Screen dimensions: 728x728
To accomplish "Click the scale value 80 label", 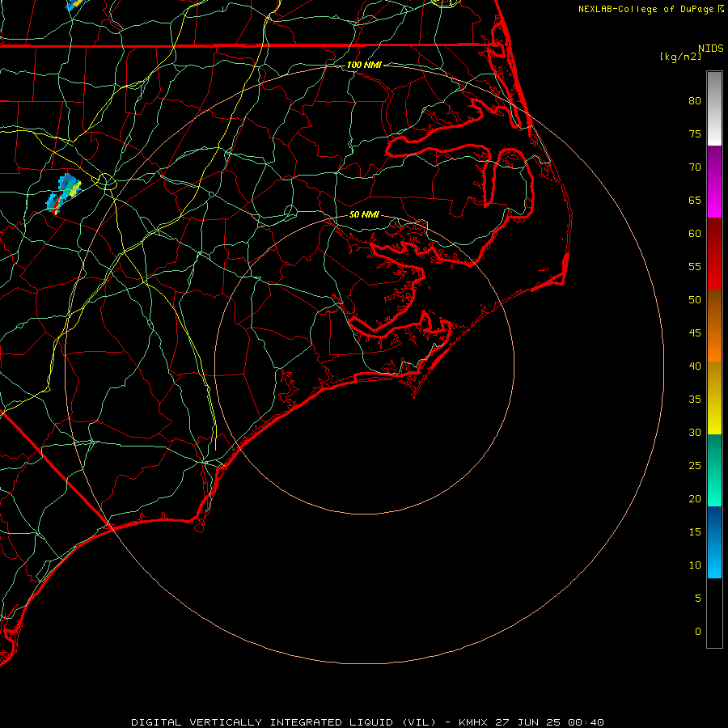I will coord(695,101).
